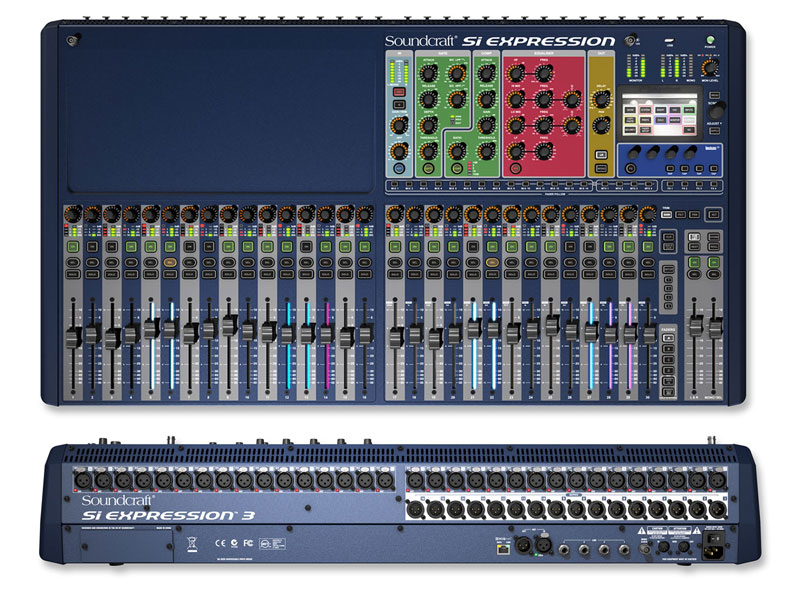Click the L&R master fader

[x=695, y=326]
